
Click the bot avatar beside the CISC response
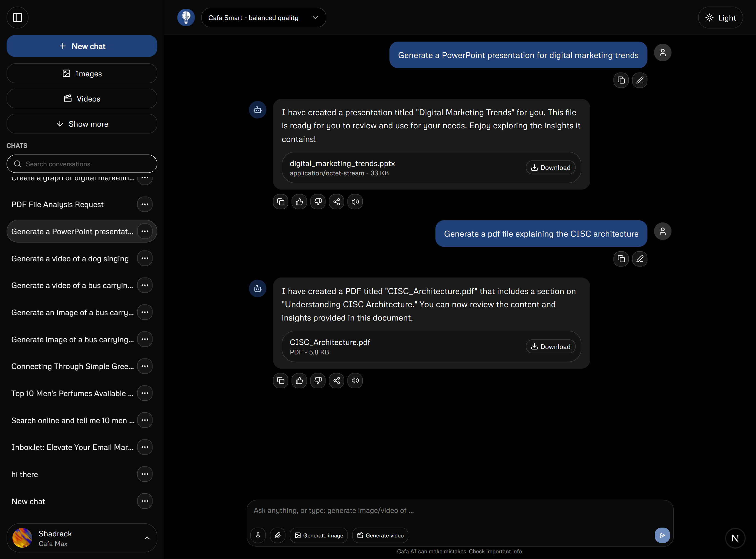pyautogui.click(x=257, y=289)
